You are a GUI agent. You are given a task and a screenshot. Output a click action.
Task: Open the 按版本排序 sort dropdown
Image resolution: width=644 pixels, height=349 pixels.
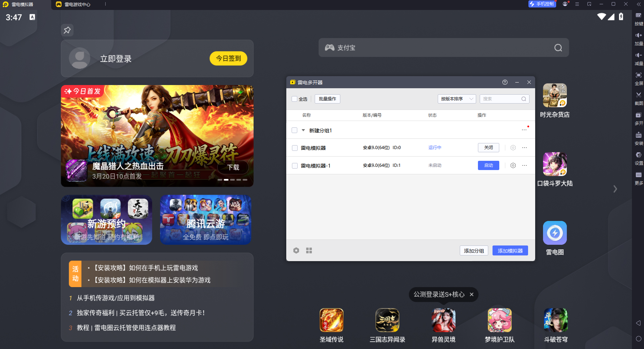457,99
